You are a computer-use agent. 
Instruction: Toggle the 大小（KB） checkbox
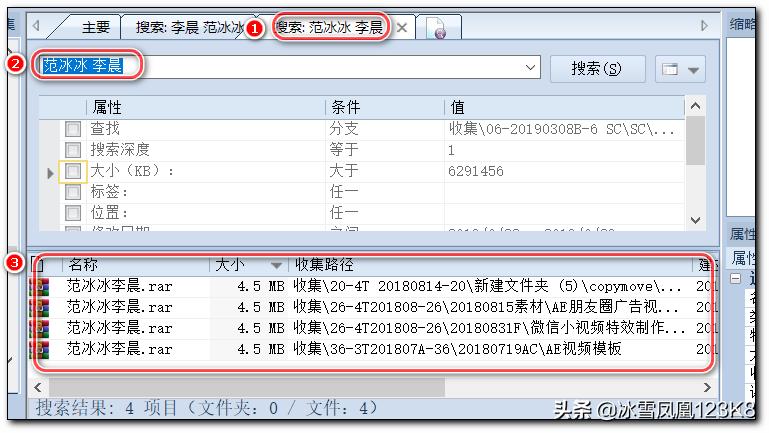pyautogui.click(x=73, y=171)
